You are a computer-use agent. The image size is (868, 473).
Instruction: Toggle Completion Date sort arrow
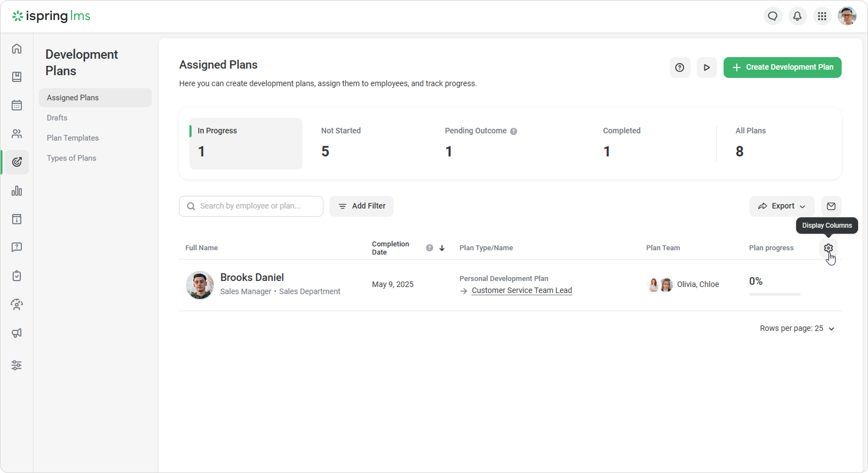[442, 248]
